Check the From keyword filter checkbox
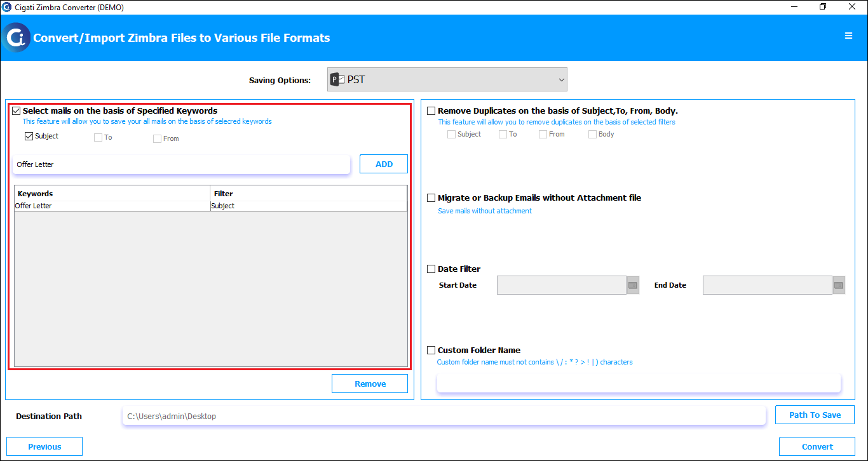 click(x=157, y=138)
